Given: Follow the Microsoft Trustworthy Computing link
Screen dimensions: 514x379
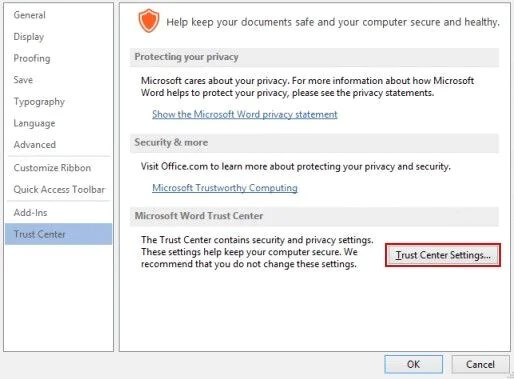Looking at the screenshot, I should (225, 188).
